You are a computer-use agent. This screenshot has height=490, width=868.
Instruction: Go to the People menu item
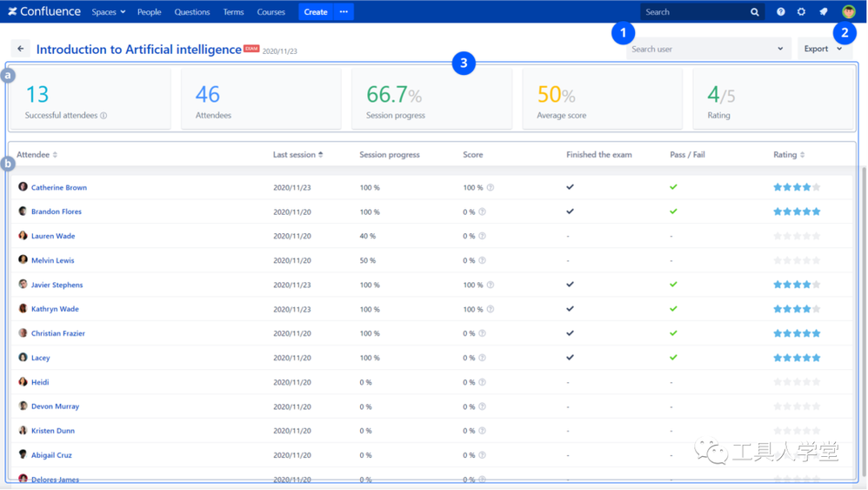(149, 12)
